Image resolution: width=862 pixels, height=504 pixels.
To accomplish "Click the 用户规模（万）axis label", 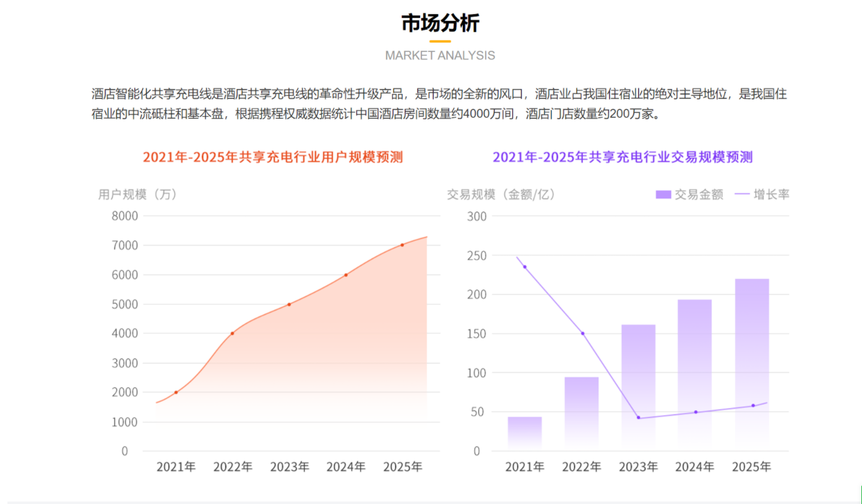I will [137, 194].
